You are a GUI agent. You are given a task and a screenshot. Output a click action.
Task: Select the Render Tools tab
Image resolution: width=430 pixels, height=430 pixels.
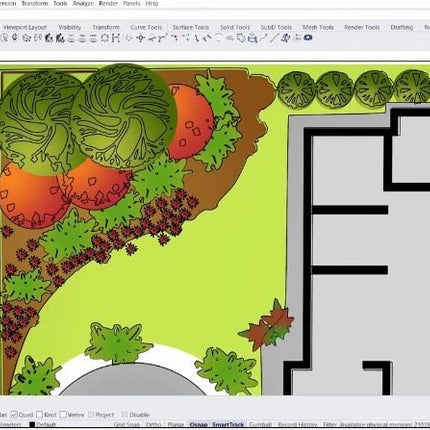(x=362, y=27)
